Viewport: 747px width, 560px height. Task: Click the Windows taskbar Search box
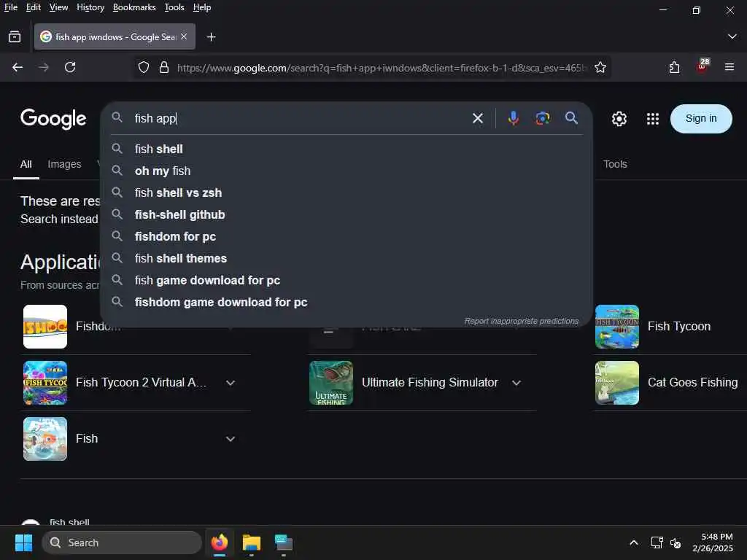pyautogui.click(x=122, y=542)
